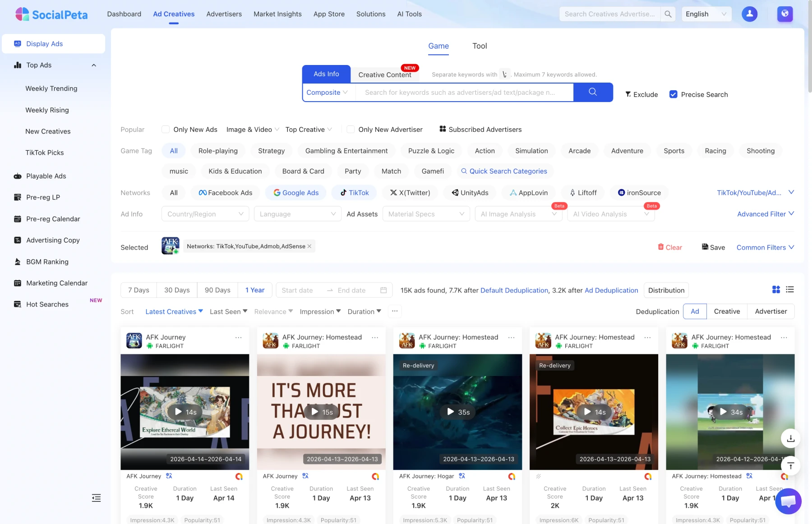Click the keyword search input field
The width and height of the screenshot is (812, 524).
[465, 92]
